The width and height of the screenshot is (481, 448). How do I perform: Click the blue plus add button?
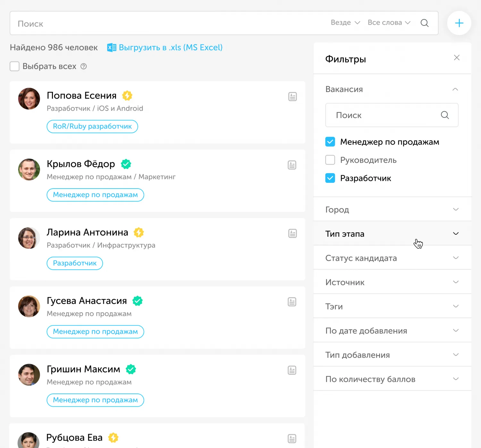tap(459, 23)
